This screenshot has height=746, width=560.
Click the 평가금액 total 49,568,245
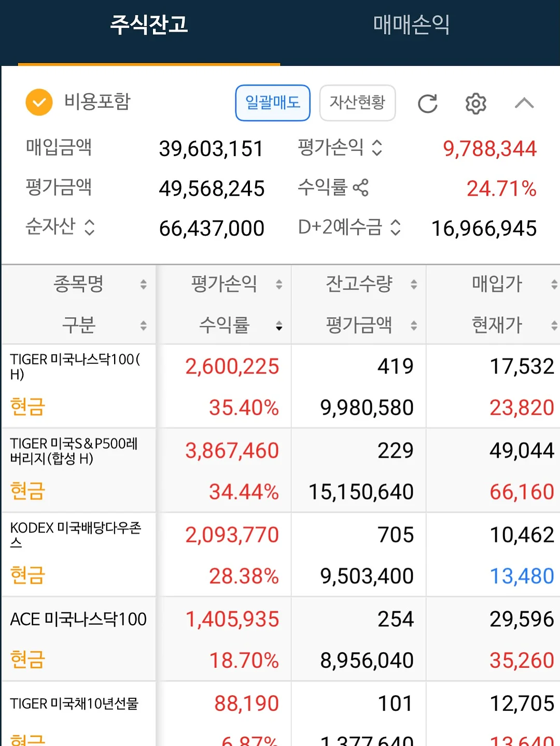(212, 189)
